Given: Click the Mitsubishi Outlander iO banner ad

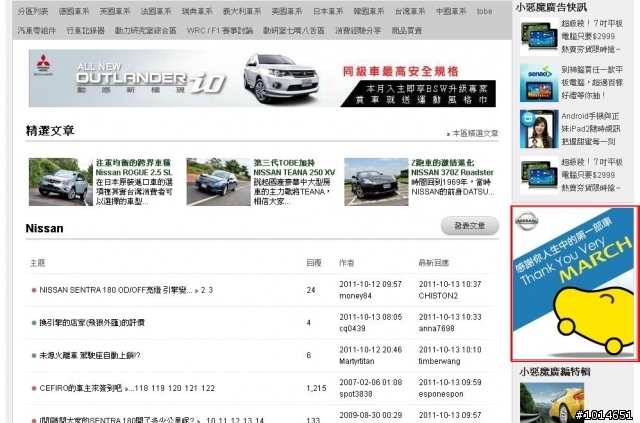Looking at the screenshot, I should 262,78.
